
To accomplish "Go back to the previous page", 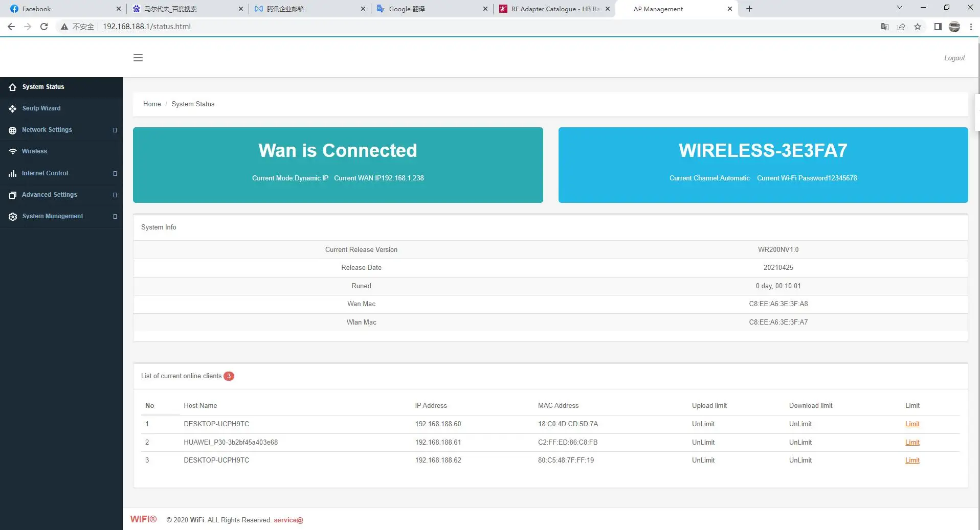I will [x=11, y=27].
